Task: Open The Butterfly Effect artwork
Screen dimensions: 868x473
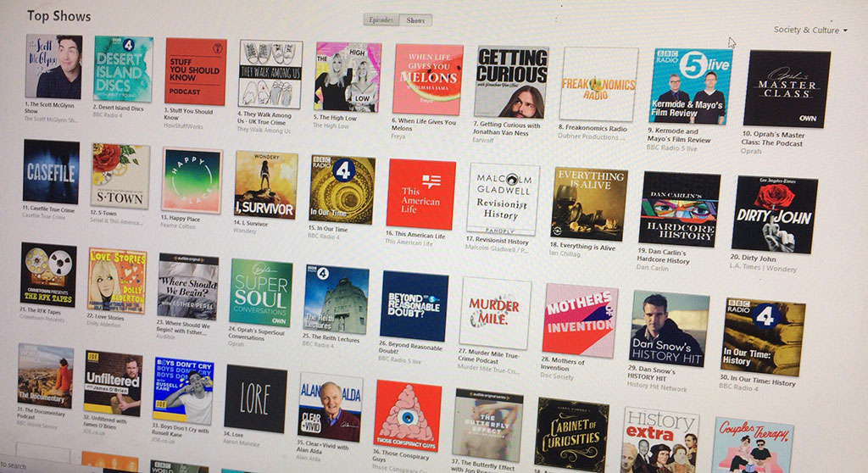Action: coord(487,425)
